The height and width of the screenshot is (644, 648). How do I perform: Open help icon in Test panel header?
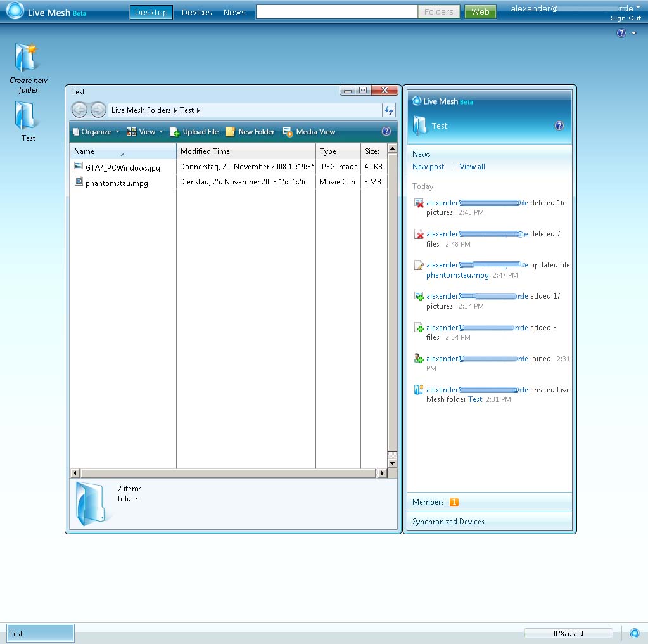(559, 126)
